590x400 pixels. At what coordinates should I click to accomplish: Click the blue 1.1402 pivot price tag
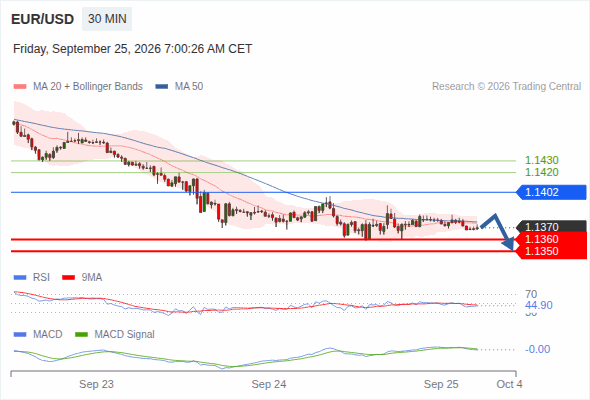(552, 192)
